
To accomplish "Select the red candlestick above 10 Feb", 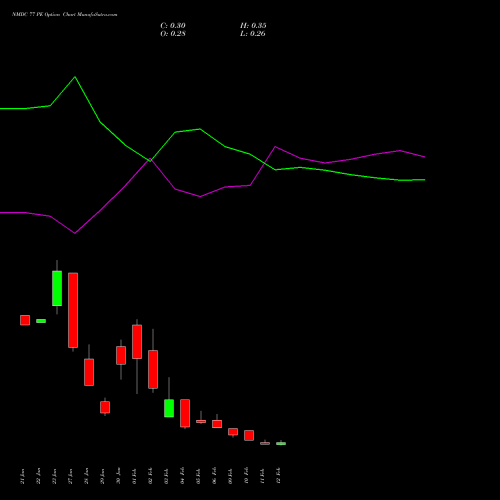I will tap(249, 435).
